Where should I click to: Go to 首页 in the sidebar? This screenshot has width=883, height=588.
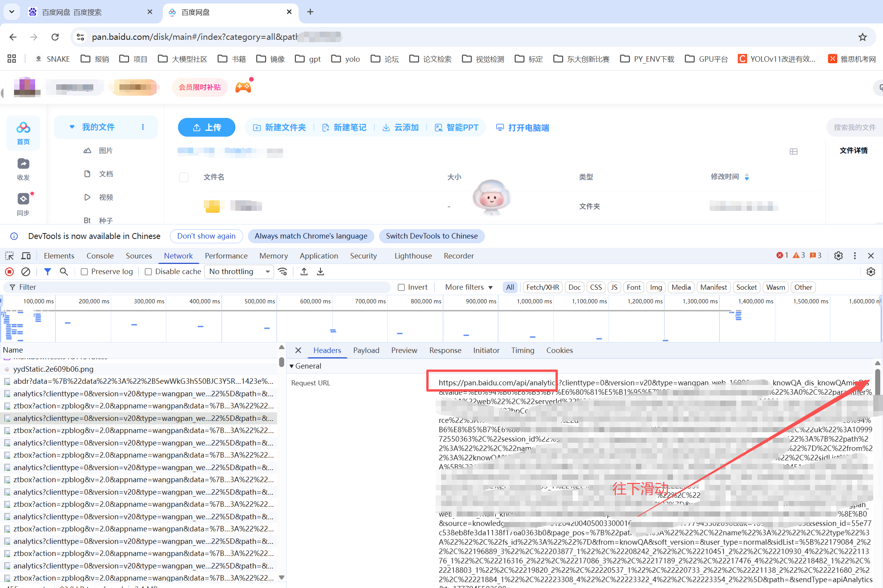tap(23, 133)
